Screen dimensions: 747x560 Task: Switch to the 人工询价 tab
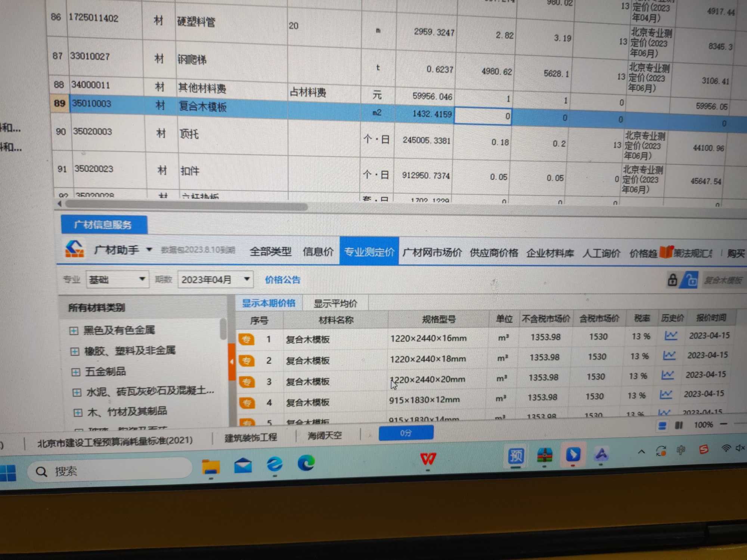pos(601,253)
